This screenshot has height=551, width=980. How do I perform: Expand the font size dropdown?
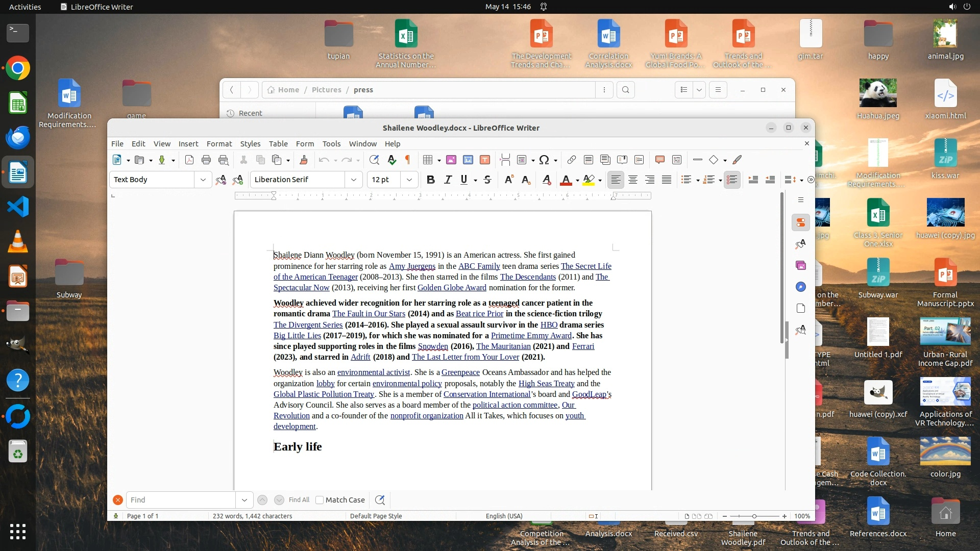coord(409,180)
